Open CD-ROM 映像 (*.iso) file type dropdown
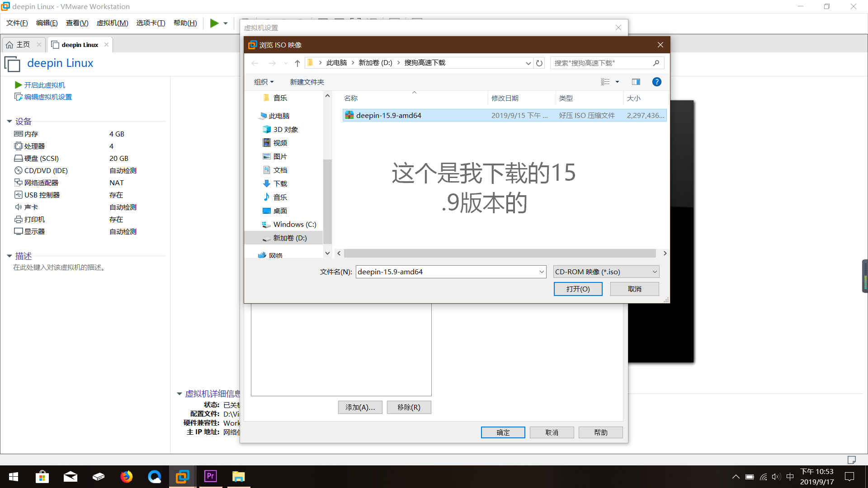 pos(606,272)
